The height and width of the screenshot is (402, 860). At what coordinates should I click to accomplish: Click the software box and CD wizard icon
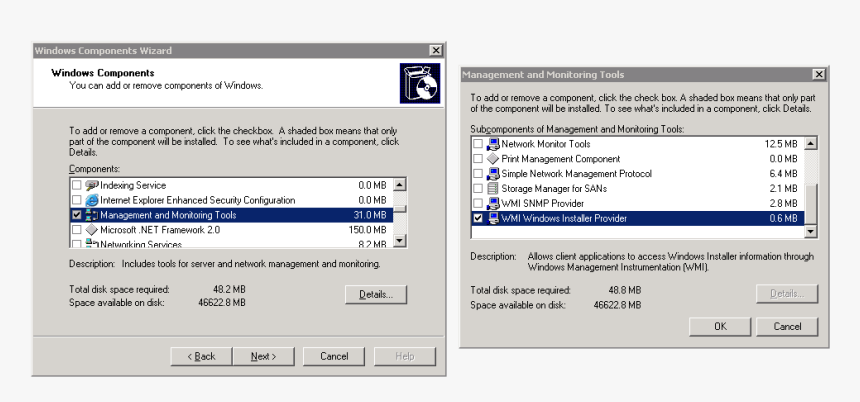(x=420, y=83)
